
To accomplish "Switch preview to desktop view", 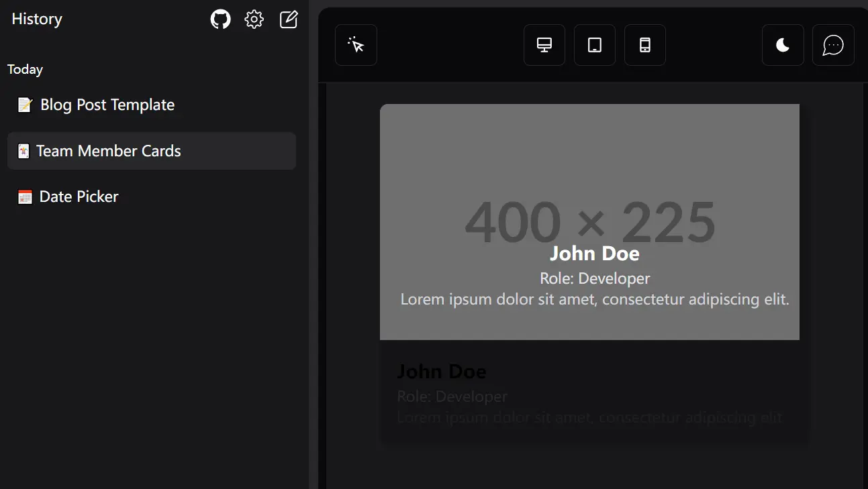I will [x=544, y=45].
